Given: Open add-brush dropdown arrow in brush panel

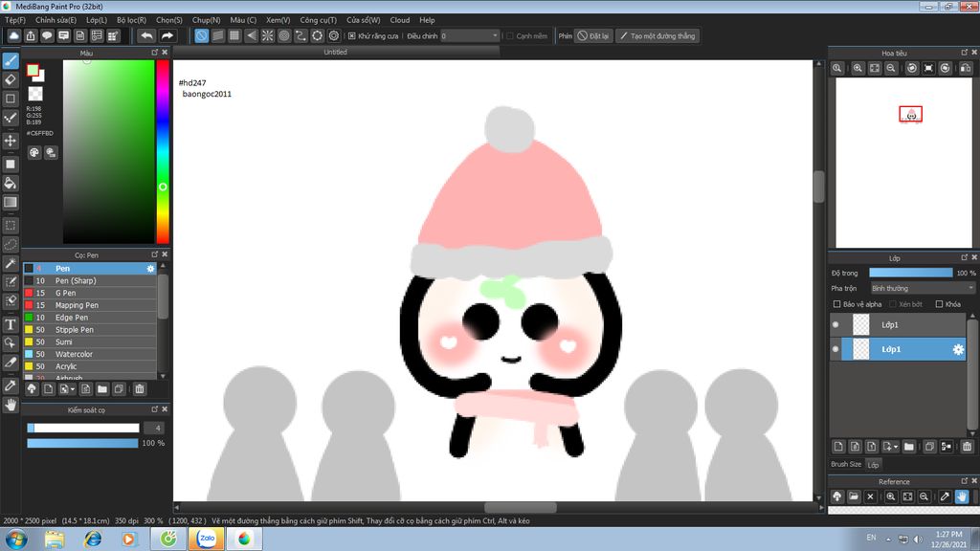Looking at the screenshot, I should 73,389.
